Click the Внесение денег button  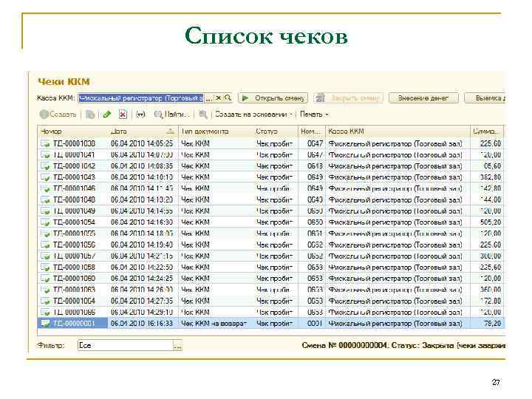pos(423,98)
